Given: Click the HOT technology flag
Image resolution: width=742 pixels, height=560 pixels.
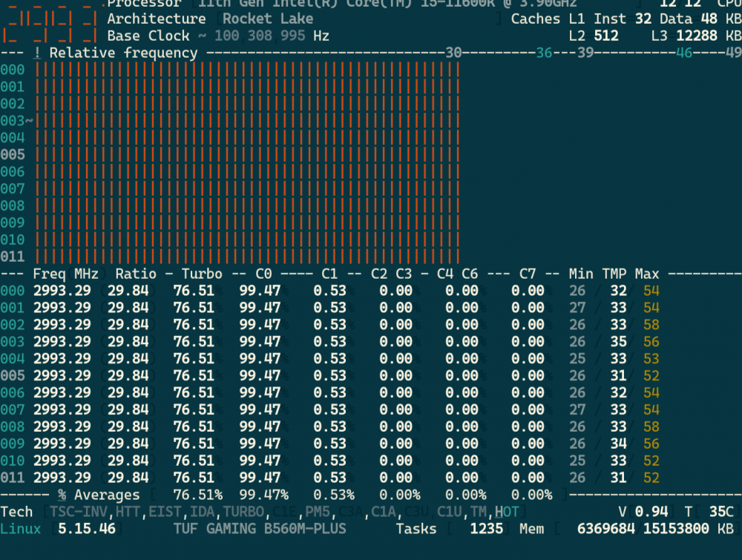Looking at the screenshot, I should 507,513.
